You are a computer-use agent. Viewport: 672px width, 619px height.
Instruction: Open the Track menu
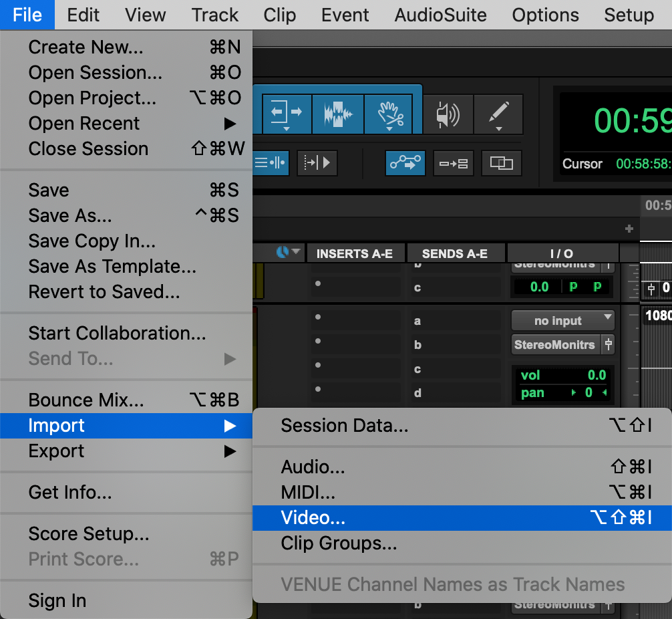(214, 15)
